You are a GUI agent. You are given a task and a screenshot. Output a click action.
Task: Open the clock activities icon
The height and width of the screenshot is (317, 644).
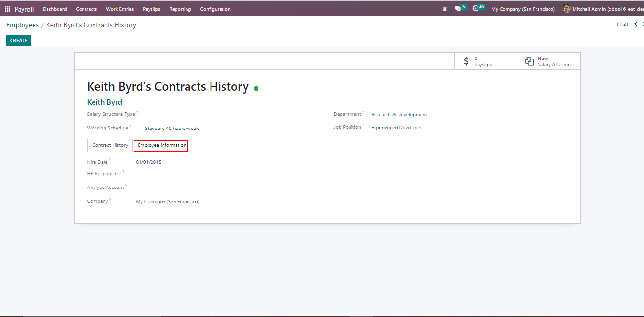pyautogui.click(x=475, y=9)
